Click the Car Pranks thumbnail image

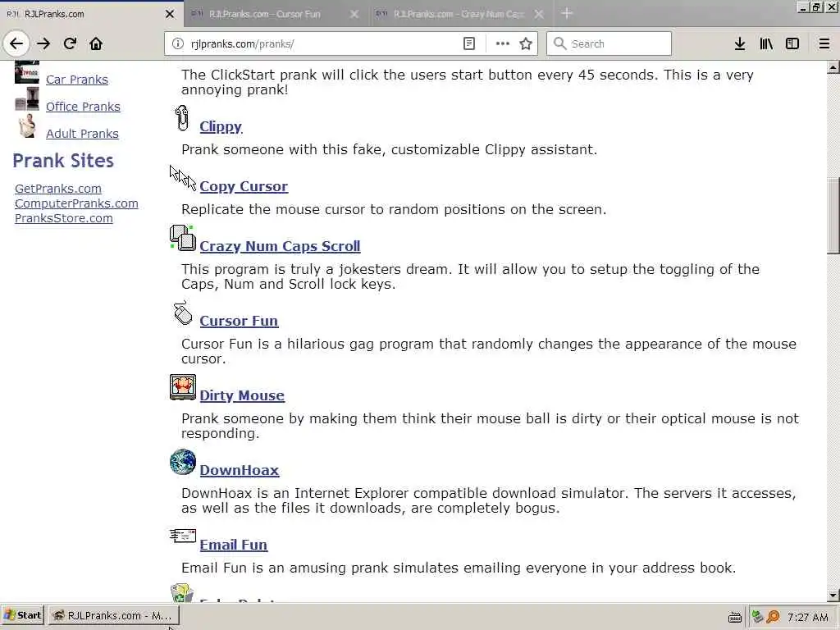click(27, 72)
